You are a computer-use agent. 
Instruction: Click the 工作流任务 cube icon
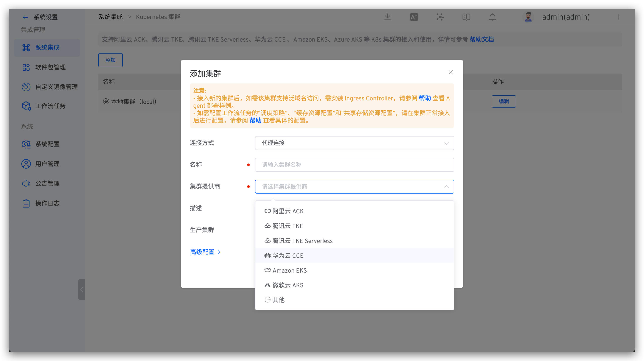click(x=26, y=106)
